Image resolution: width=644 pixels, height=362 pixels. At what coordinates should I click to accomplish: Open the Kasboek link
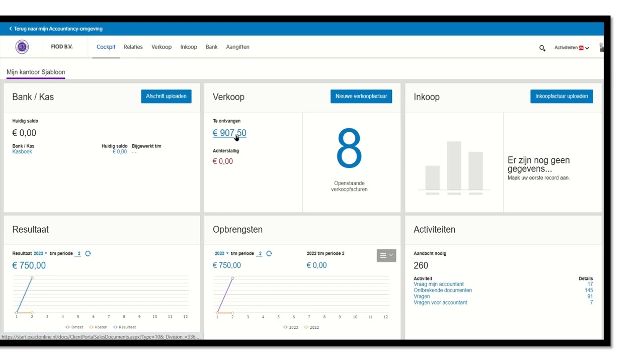(22, 151)
